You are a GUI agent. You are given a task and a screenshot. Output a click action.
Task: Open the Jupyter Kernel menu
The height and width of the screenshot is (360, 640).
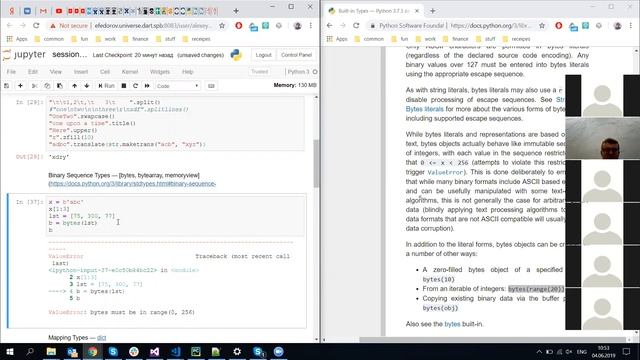coord(130,72)
